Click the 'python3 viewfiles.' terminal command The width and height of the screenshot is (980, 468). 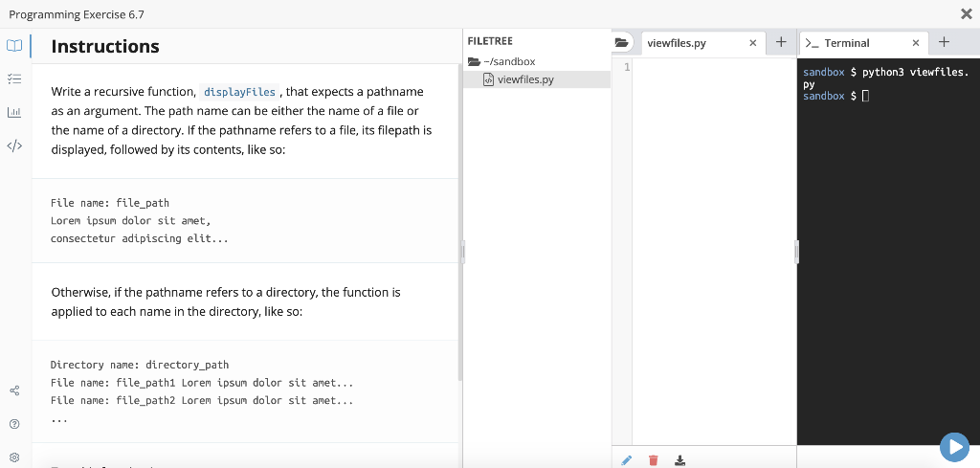(916, 73)
